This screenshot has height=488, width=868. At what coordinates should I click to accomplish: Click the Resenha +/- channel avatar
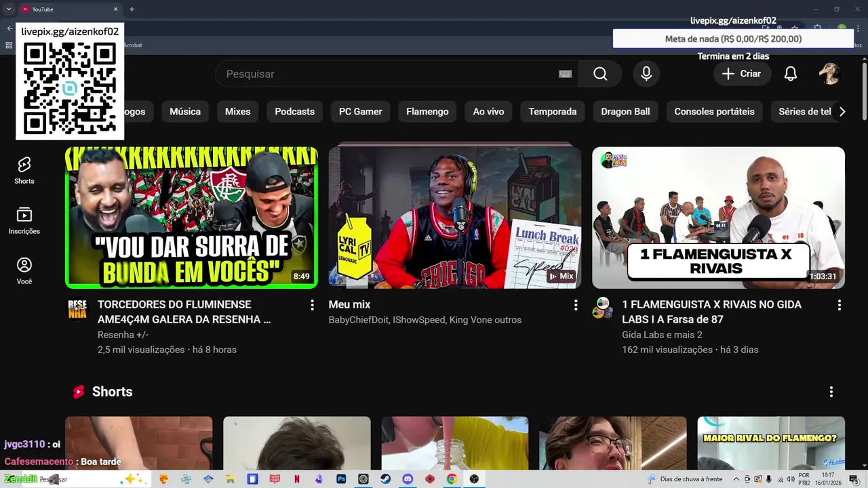[77, 309]
